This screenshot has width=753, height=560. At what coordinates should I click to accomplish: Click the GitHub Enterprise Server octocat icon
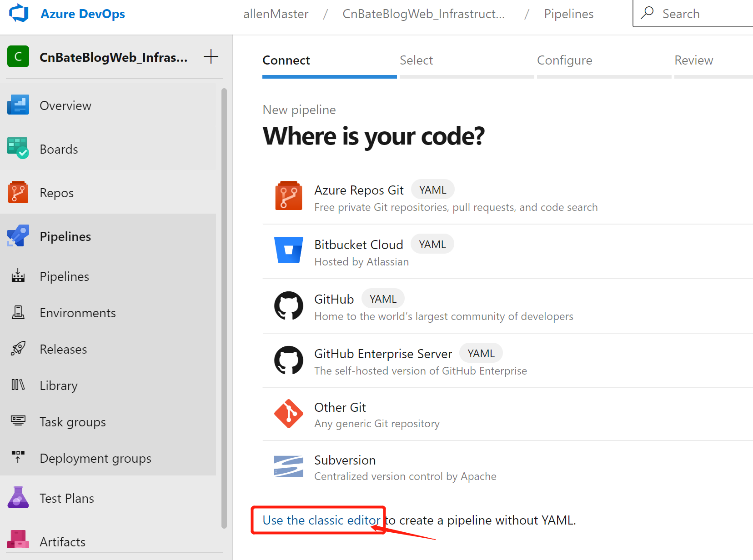click(x=289, y=360)
